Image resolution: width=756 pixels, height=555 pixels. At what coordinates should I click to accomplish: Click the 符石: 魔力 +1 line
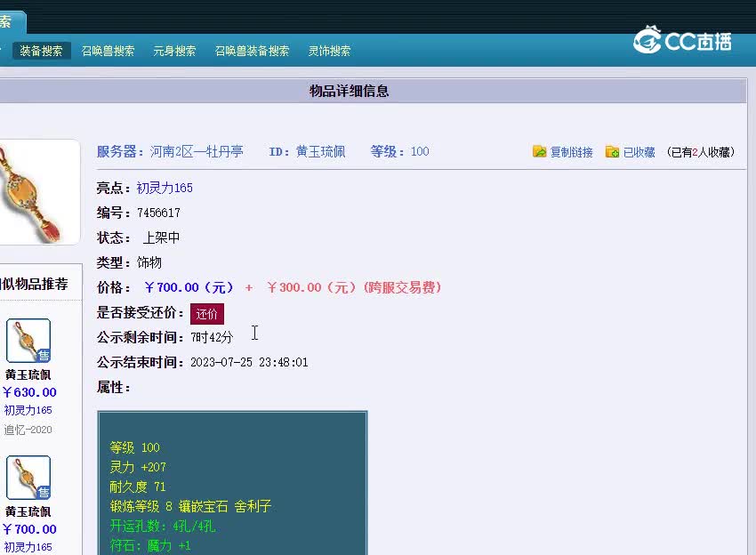[150, 546]
